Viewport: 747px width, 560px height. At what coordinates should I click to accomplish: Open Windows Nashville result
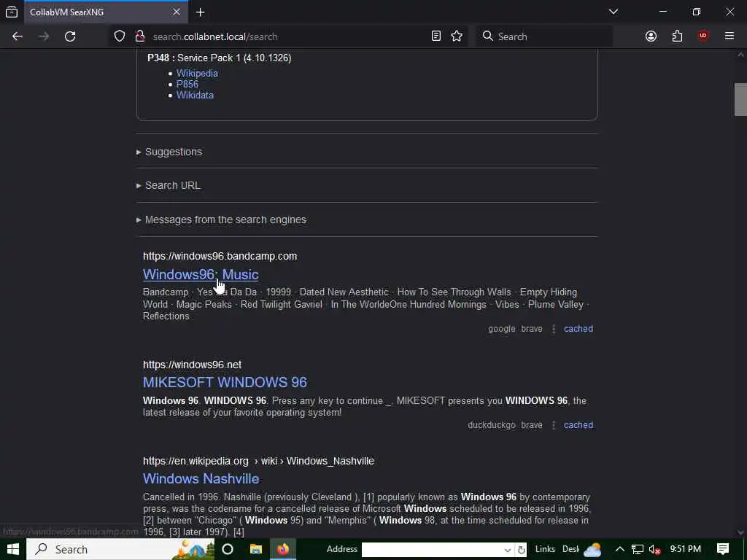[201, 478]
